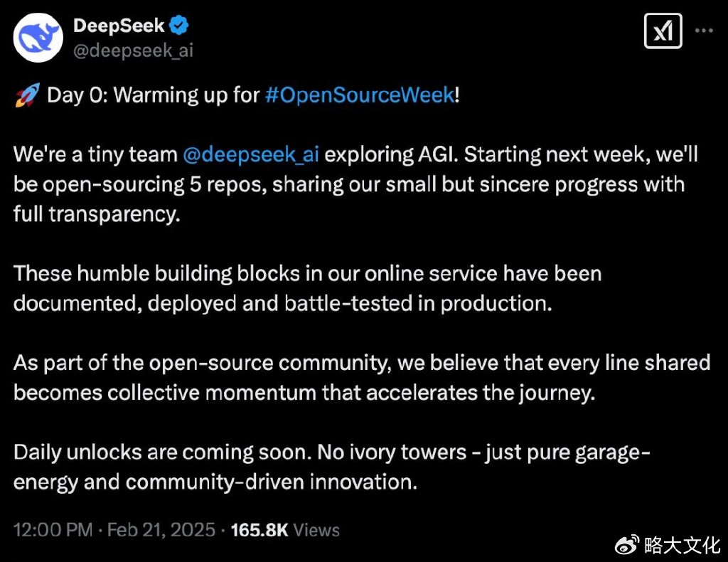Open the #OpenSourceWeek hashtag link
This screenshot has height=562, width=728.
359,95
